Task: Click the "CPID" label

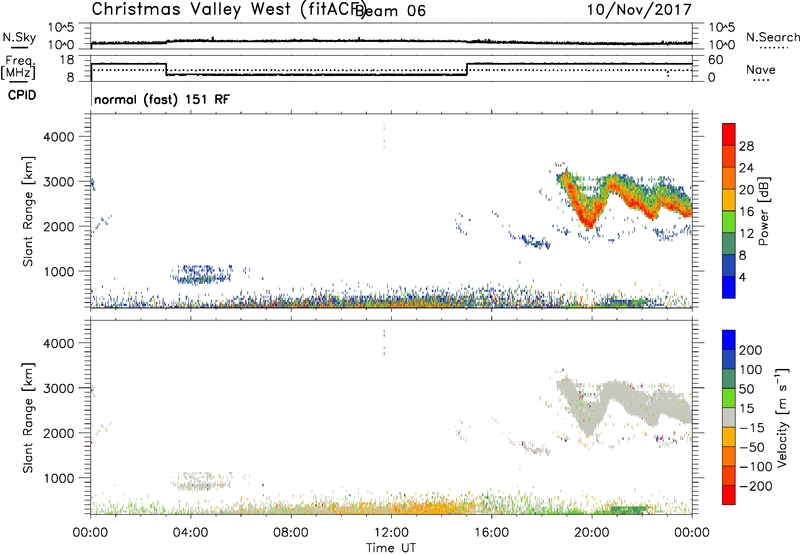Action: pyautogui.click(x=22, y=95)
